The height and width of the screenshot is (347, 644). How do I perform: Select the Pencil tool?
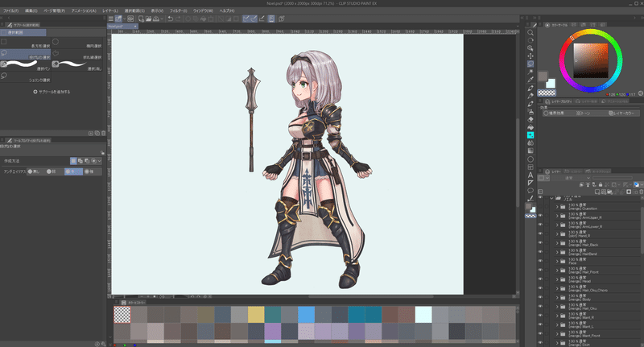pos(530,96)
